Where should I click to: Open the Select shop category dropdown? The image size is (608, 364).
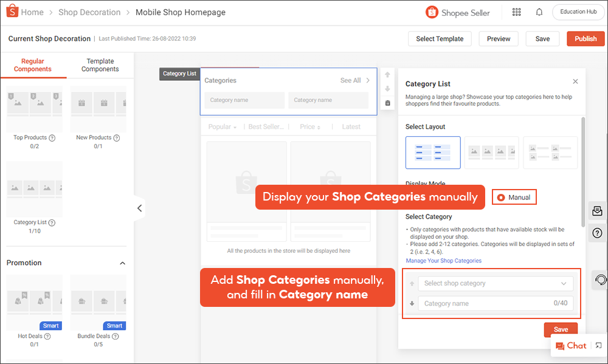click(x=496, y=283)
